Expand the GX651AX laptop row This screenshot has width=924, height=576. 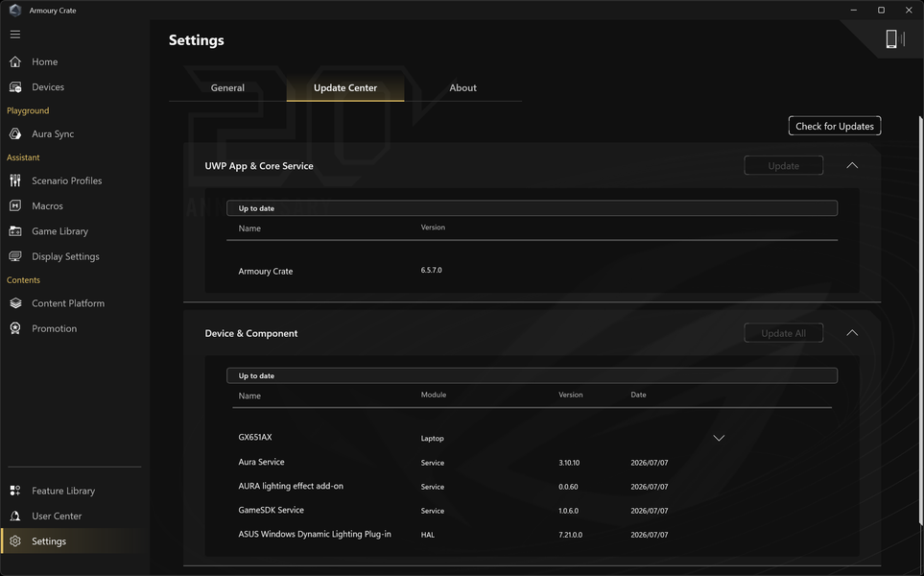tap(719, 438)
